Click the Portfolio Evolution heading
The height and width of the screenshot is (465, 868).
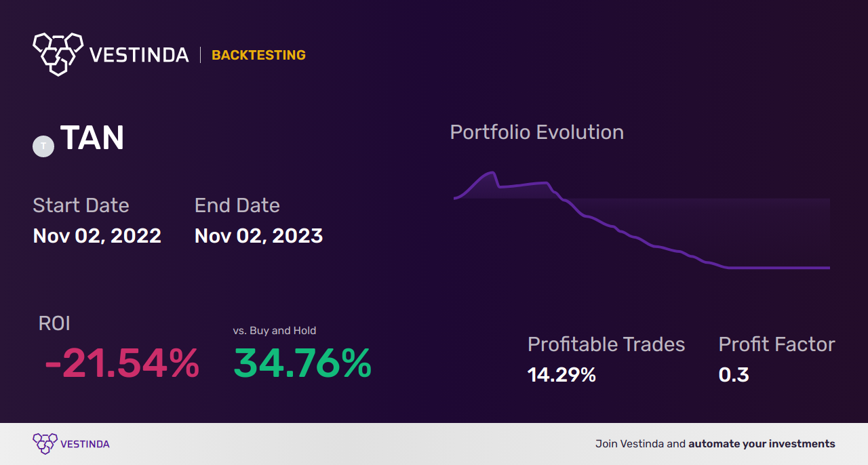click(536, 132)
